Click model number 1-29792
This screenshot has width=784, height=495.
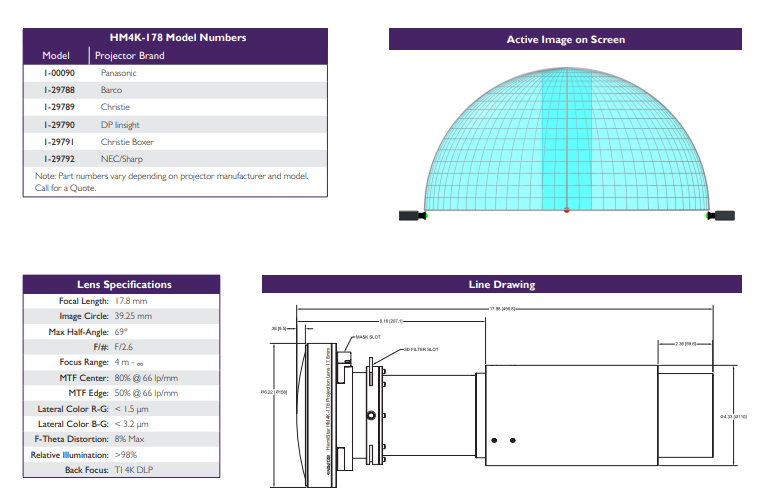click(x=59, y=159)
